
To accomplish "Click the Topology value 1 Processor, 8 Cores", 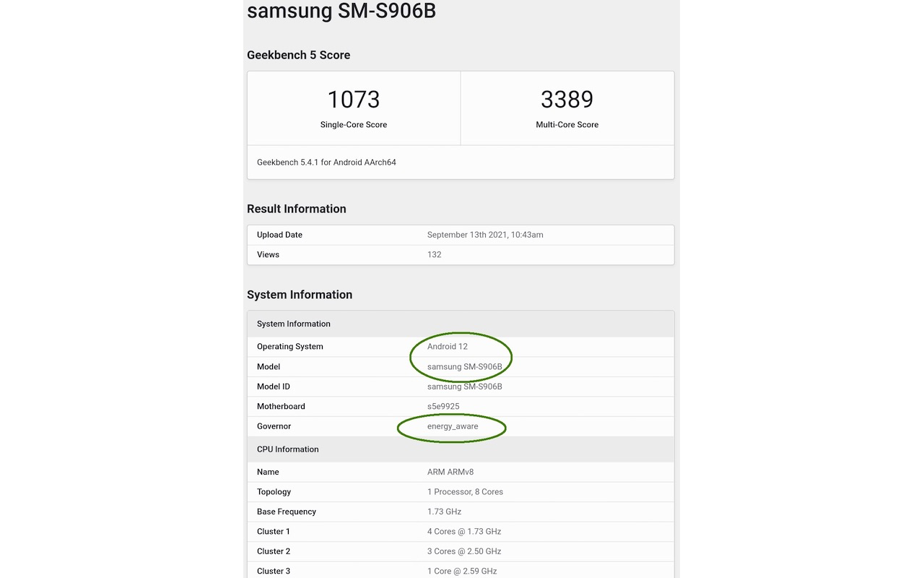I will pos(465,492).
